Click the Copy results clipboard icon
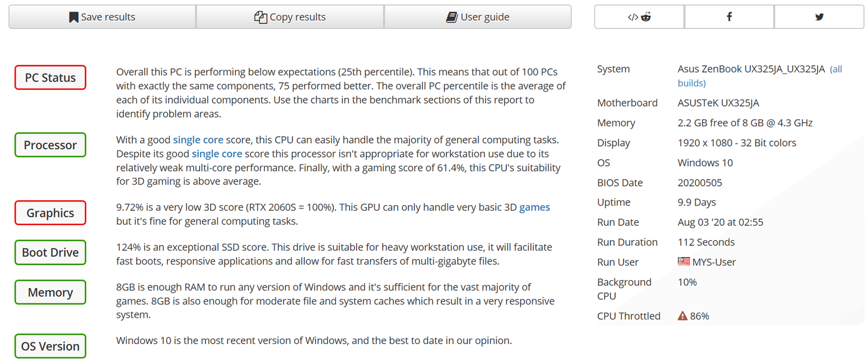The image size is (868, 363). [x=260, y=17]
